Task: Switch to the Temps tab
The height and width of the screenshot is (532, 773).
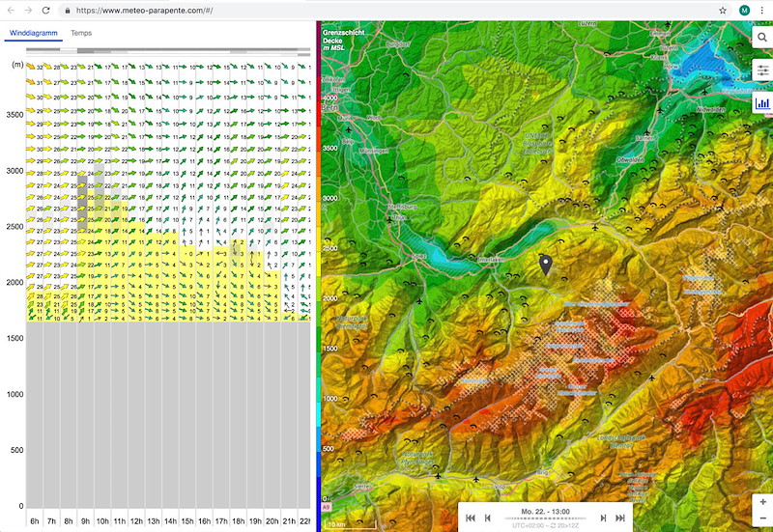Action: click(x=81, y=33)
